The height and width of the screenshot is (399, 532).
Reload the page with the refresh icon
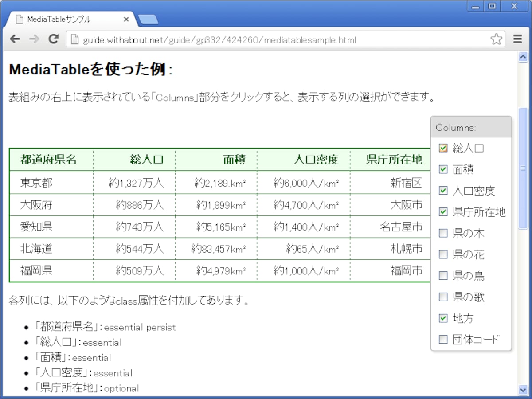(x=54, y=39)
